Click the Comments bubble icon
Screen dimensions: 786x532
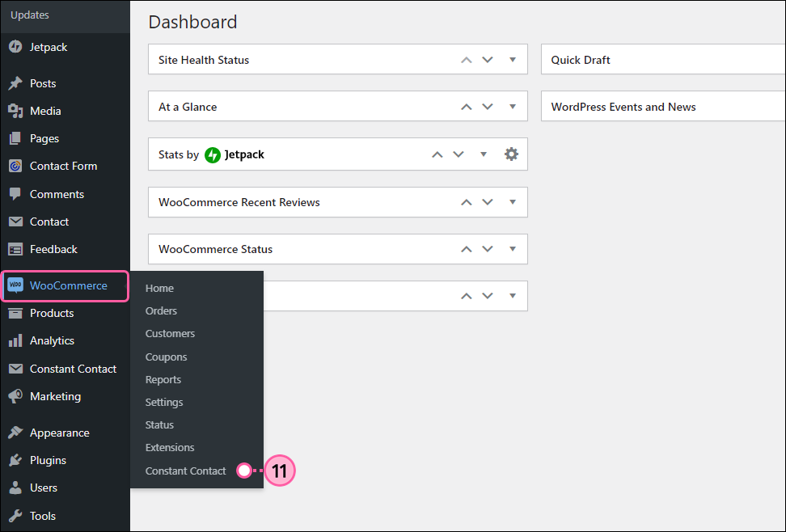coord(15,194)
